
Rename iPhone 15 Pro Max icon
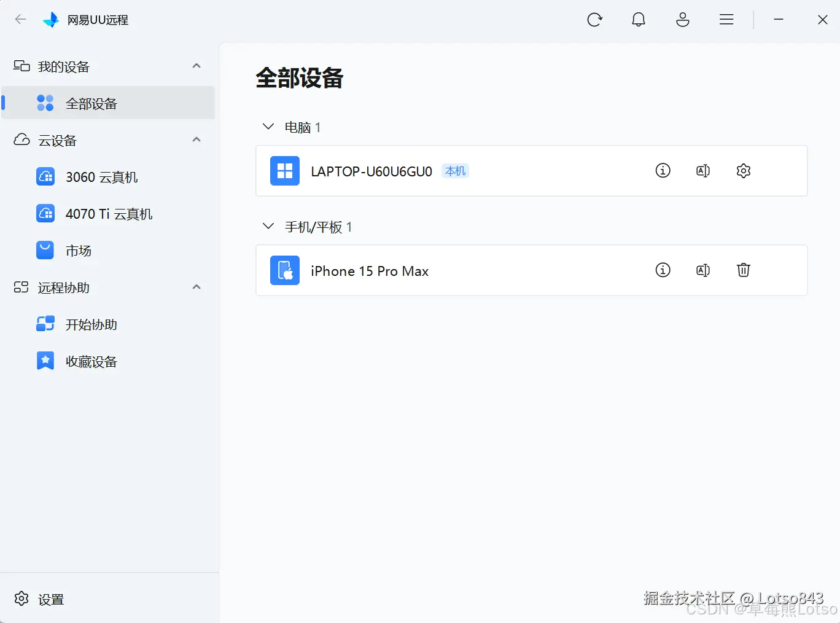click(x=703, y=270)
